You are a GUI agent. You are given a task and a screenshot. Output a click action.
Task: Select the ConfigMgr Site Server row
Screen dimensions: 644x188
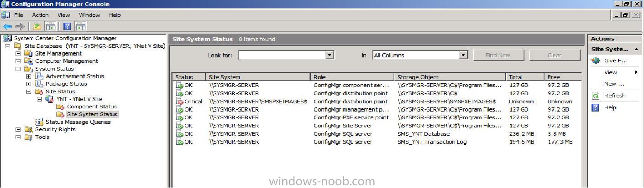(377, 126)
